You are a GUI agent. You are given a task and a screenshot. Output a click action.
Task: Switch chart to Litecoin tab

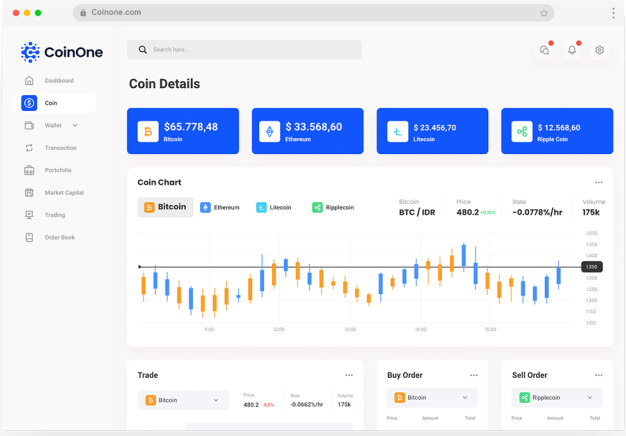(274, 208)
